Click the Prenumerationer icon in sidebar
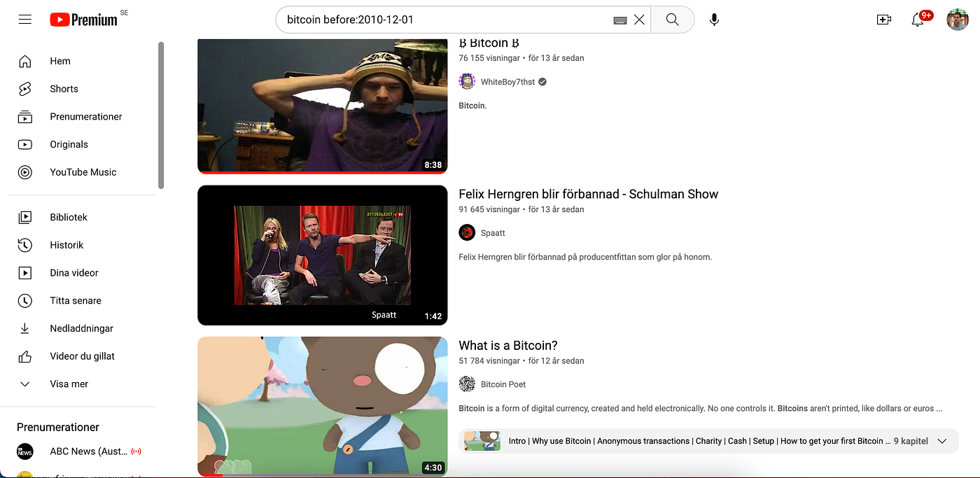The height and width of the screenshot is (478, 980). (x=25, y=117)
